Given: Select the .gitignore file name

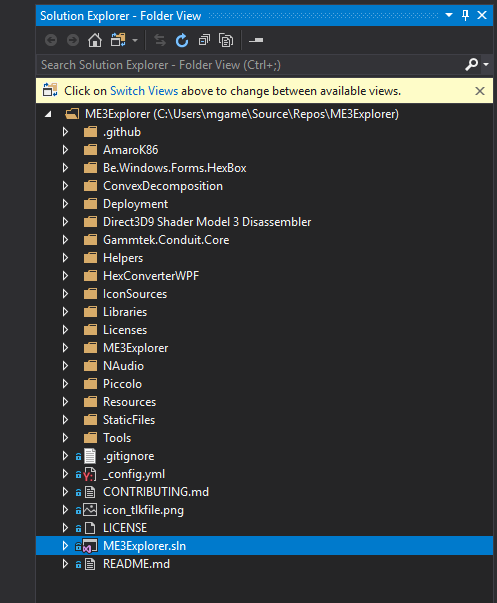Looking at the screenshot, I should 128,456.
